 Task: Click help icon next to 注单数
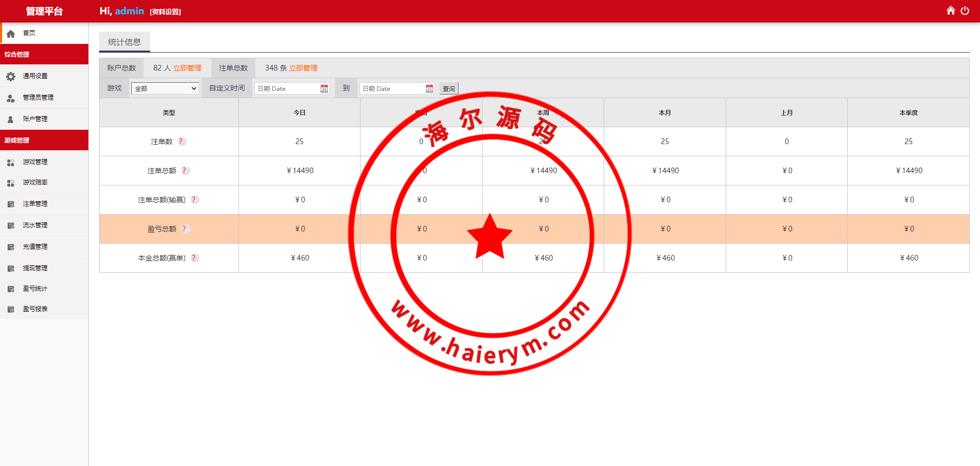(x=181, y=142)
